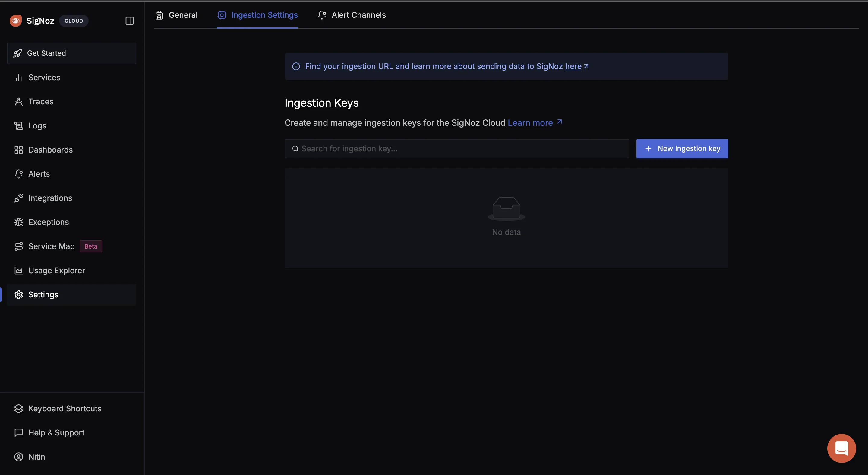Focus the Search for ingestion key field
868x475 pixels.
coord(456,149)
